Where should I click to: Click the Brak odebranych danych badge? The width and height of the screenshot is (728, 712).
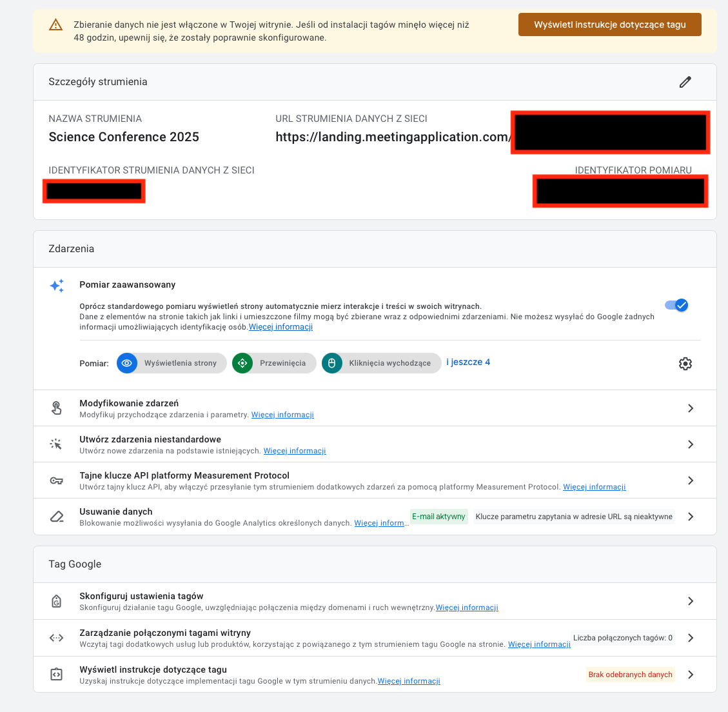click(630, 675)
